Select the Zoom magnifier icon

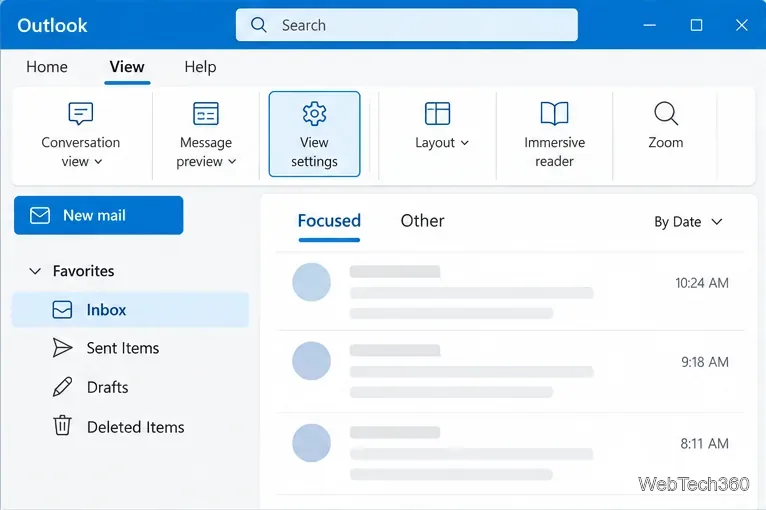pyautogui.click(x=666, y=113)
